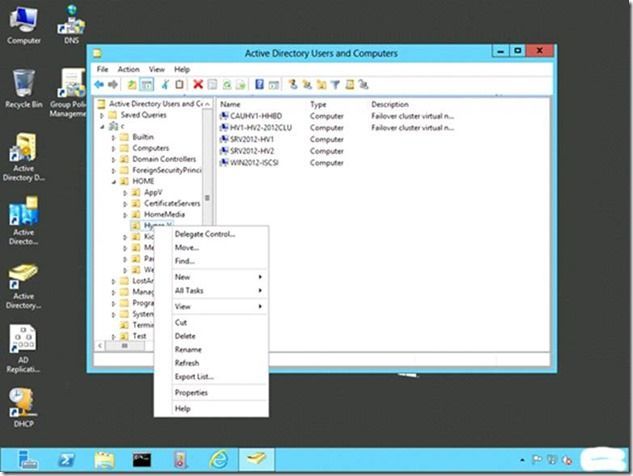The width and height of the screenshot is (633, 476).
Task: Open the DHCP desktop shortcut
Action: pyautogui.click(x=23, y=408)
